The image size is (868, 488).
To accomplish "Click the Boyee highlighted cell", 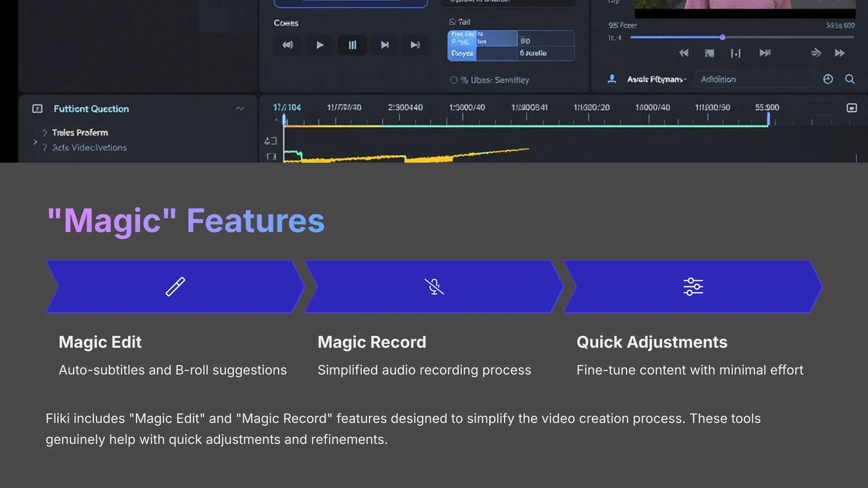I will click(x=462, y=53).
